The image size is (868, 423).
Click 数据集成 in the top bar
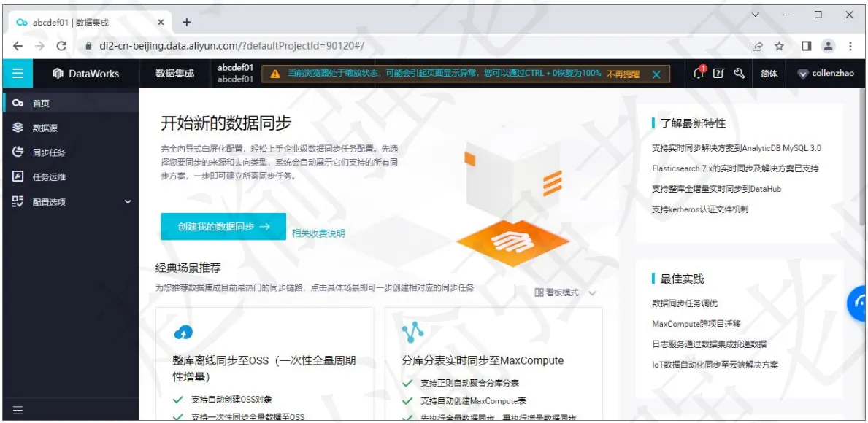tap(175, 73)
